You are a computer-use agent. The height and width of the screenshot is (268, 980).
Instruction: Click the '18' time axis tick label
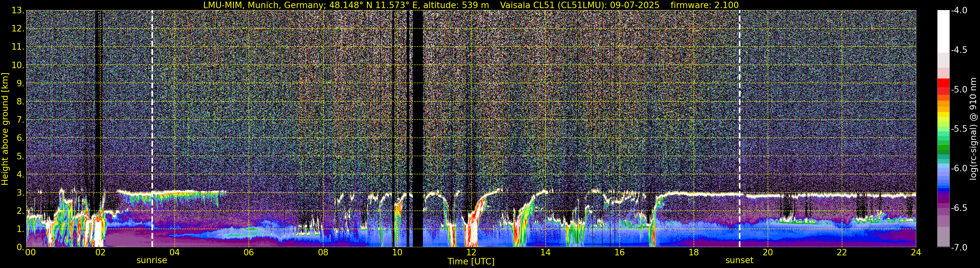point(694,252)
